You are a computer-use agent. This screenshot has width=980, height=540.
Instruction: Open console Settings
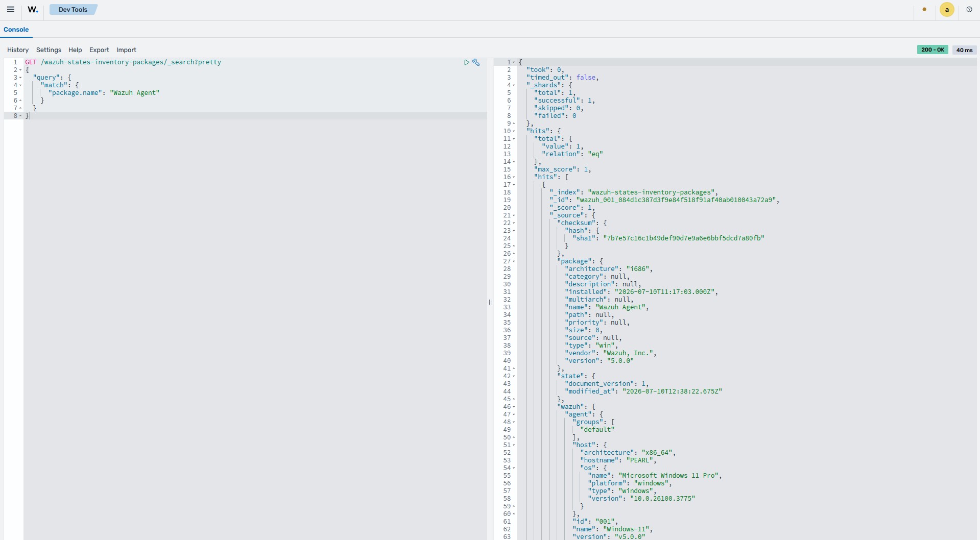pyautogui.click(x=49, y=50)
